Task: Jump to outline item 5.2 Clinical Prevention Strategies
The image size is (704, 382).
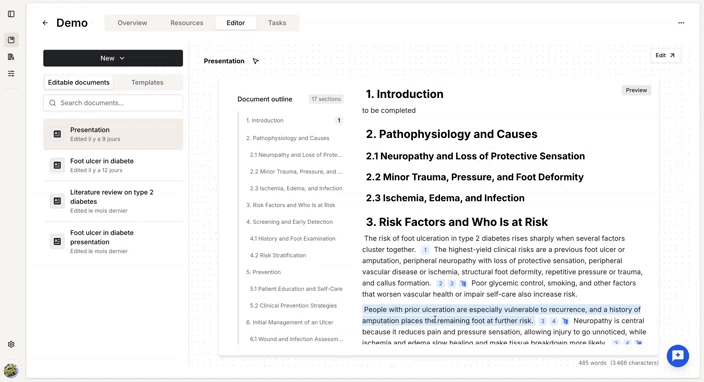Action: tap(293, 306)
